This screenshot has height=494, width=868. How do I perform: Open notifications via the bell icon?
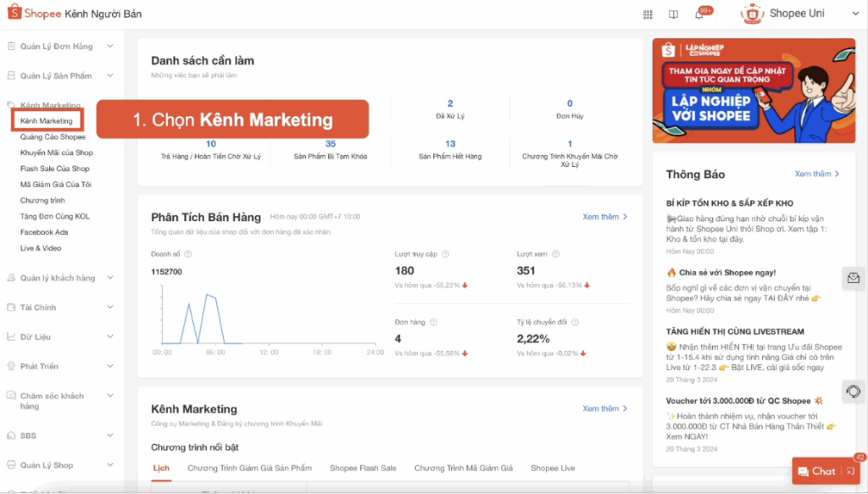[x=698, y=14]
